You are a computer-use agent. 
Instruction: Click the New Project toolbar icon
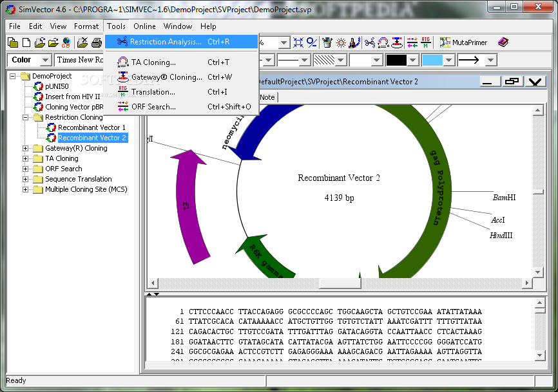click(13, 42)
